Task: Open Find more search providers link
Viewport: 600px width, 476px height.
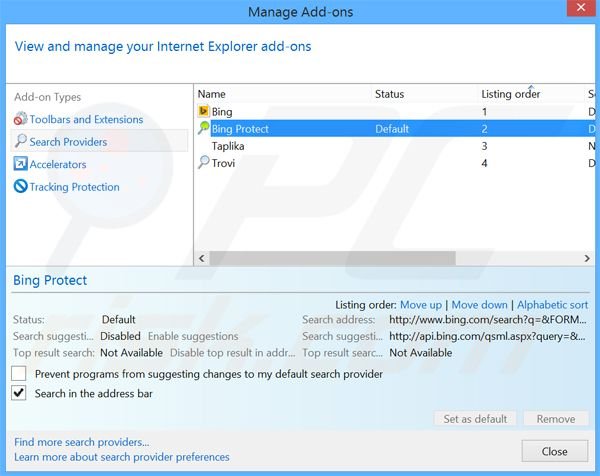Action: tap(82, 442)
